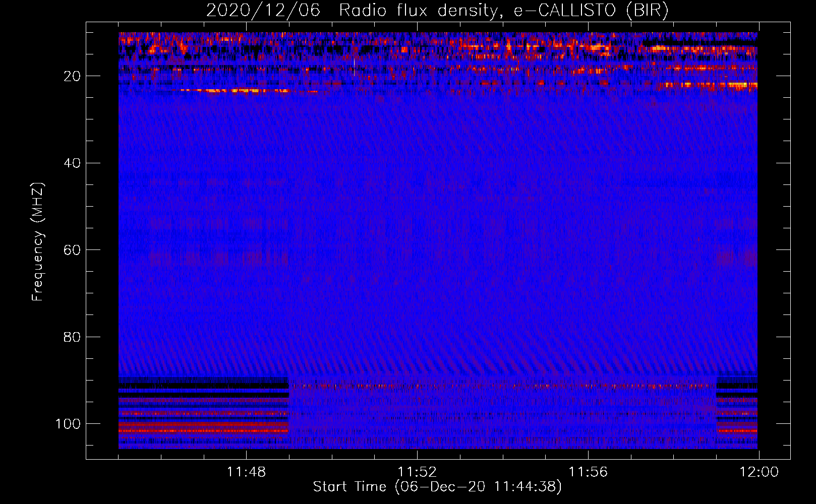Click the 40 MHz frequency tick label

[x=72, y=163]
